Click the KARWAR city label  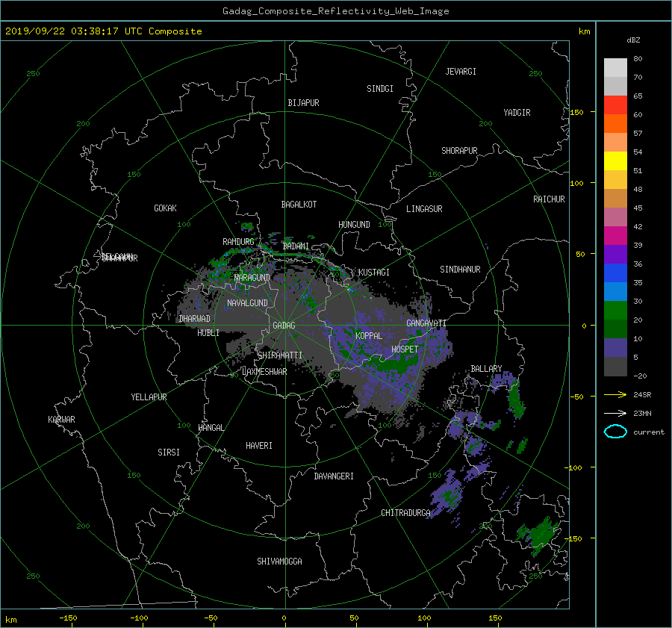(x=61, y=419)
